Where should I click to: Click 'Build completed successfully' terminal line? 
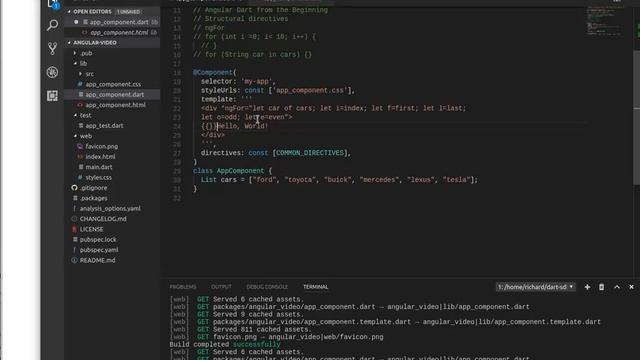(225, 344)
